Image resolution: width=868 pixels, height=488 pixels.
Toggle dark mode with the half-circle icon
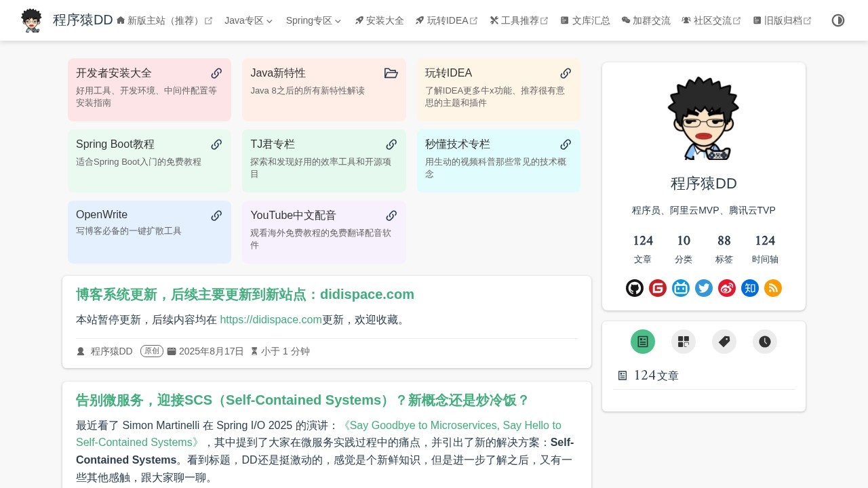click(838, 20)
